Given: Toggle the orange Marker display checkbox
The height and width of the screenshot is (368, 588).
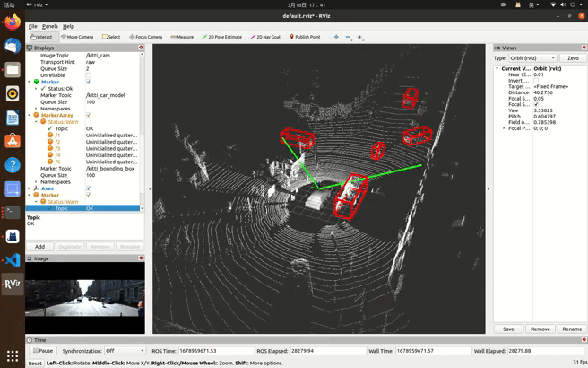Looking at the screenshot, I should [89, 196].
